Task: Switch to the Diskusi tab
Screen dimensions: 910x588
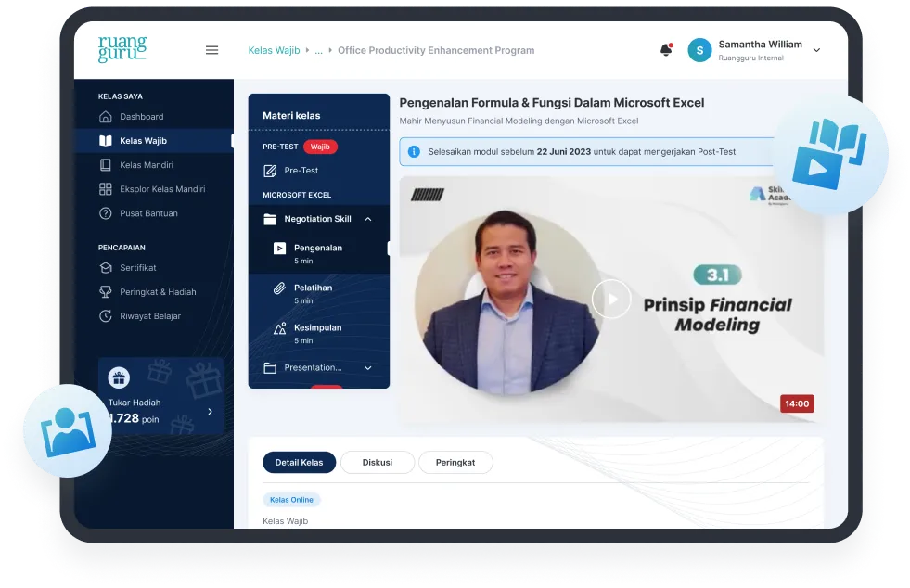Action: (378, 463)
